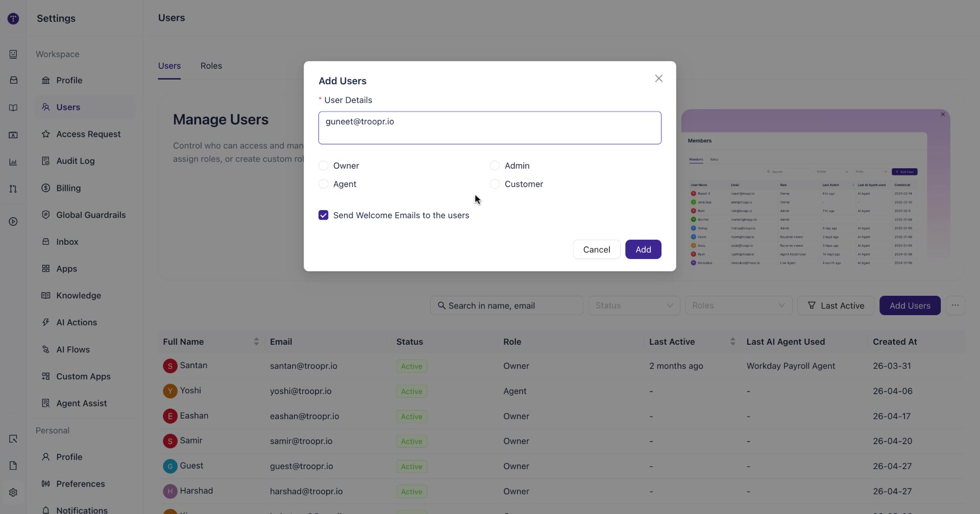This screenshot has width=980, height=514.
Task: Expand the Roles filter dropdown
Action: coord(739,305)
